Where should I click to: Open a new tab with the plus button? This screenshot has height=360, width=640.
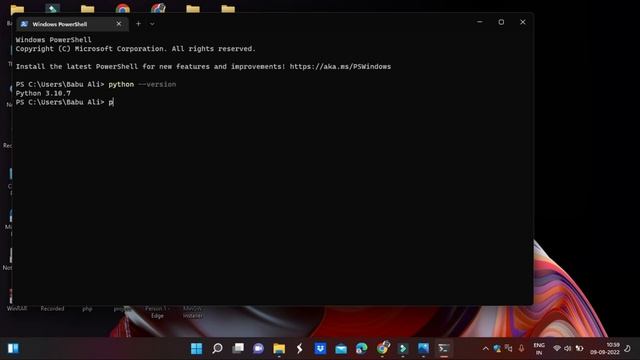[138, 24]
